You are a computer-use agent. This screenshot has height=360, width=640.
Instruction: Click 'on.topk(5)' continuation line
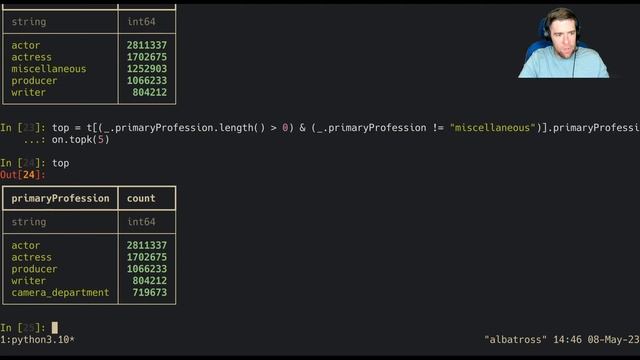(x=80, y=140)
